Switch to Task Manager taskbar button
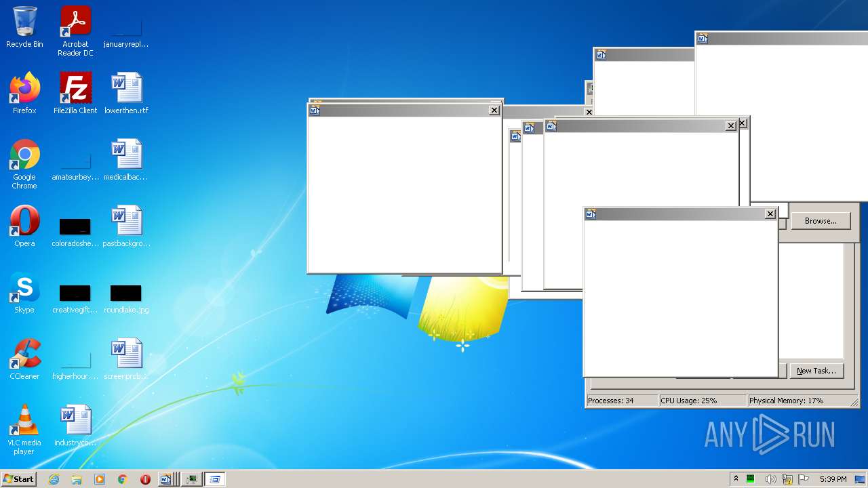 [x=193, y=479]
